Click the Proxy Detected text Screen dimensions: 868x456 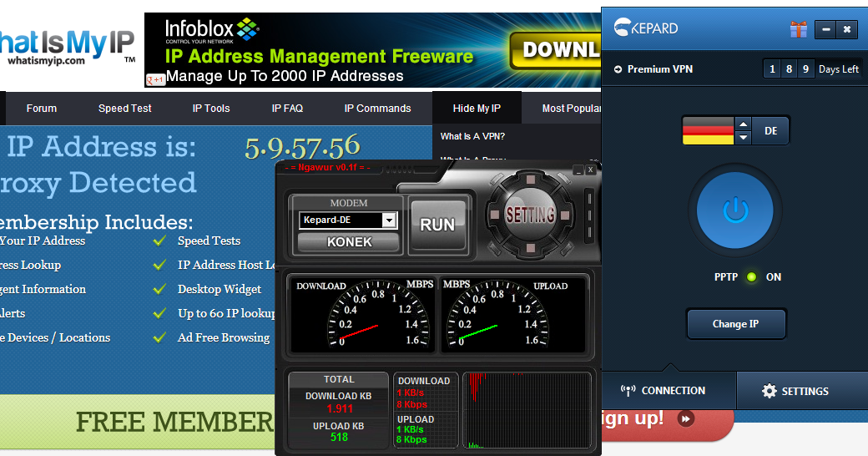(98, 184)
